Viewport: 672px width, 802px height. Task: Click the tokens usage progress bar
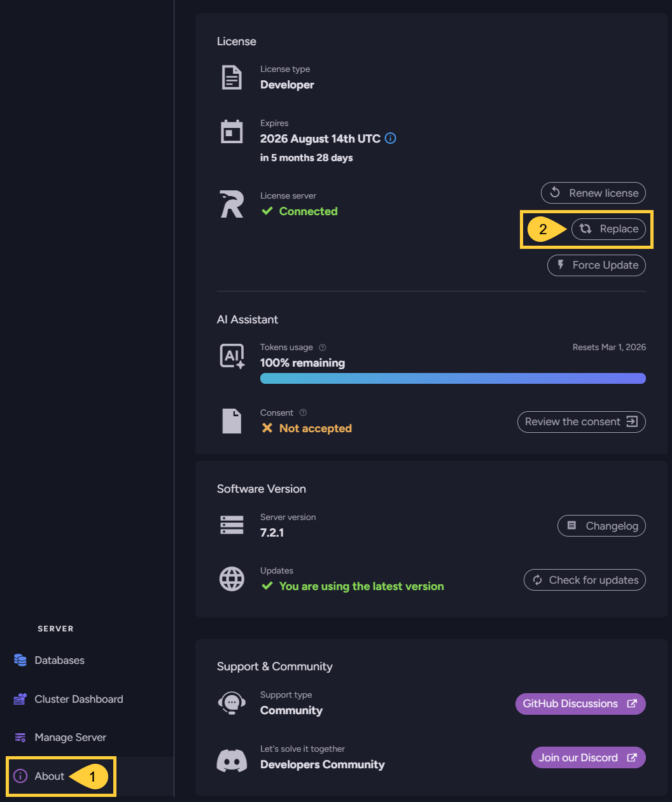[452, 379]
